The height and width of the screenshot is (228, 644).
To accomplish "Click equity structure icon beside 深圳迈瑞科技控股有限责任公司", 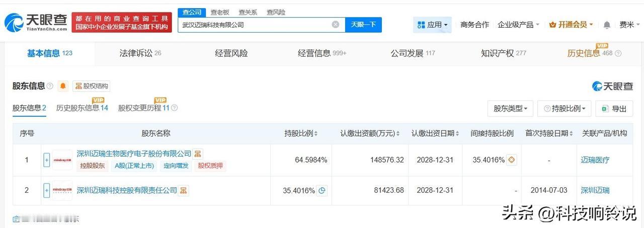I will click(x=184, y=190).
